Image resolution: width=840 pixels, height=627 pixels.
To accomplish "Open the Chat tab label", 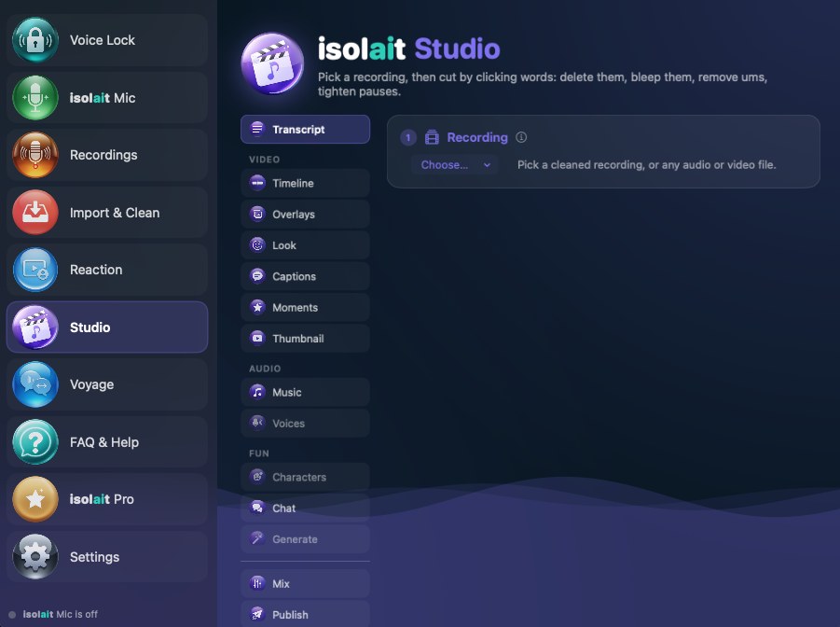I will [x=284, y=509].
